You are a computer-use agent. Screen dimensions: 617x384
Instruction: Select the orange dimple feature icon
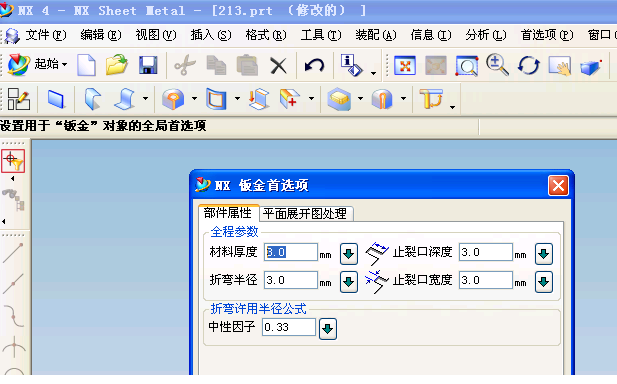point(173,99)
